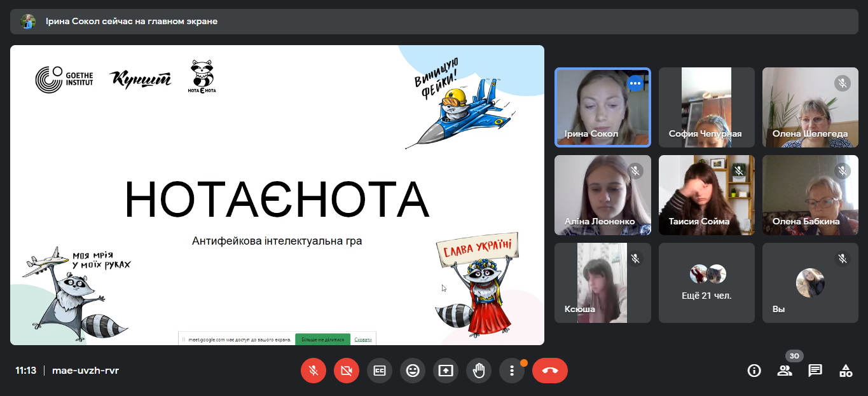Click the "Більше не ділитися" button
The width and height of the screenshot is (868, 396).
point(322,339)
